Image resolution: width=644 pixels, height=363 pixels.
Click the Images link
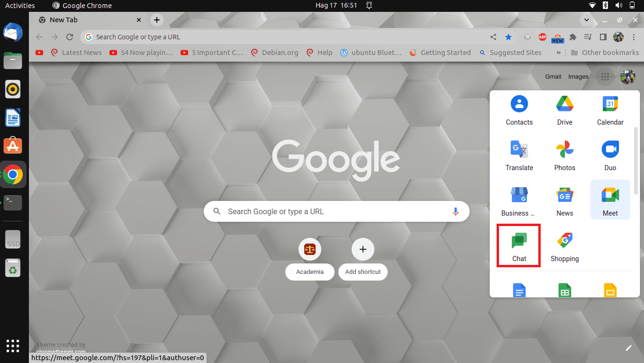coord(578,77)
